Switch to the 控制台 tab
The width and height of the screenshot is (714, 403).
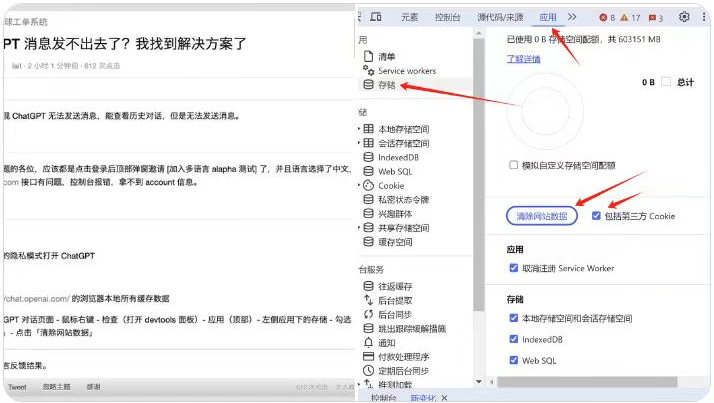tap(447, 17)
